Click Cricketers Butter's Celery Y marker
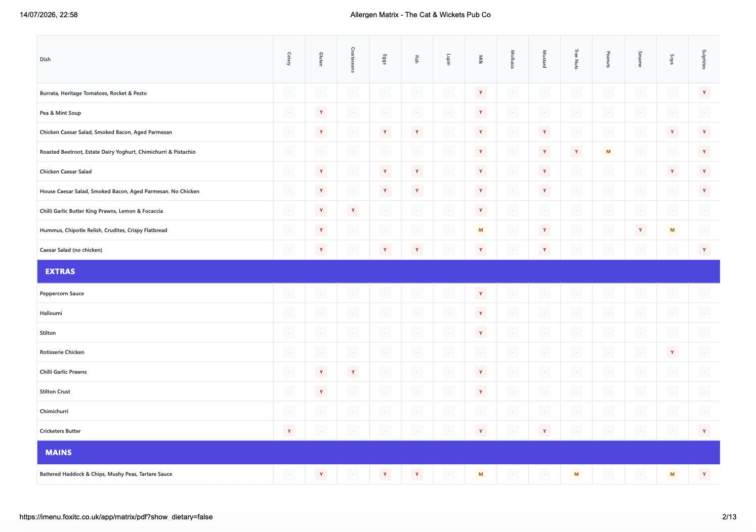This screenshot has width=756, height=532. click(289, 431)
